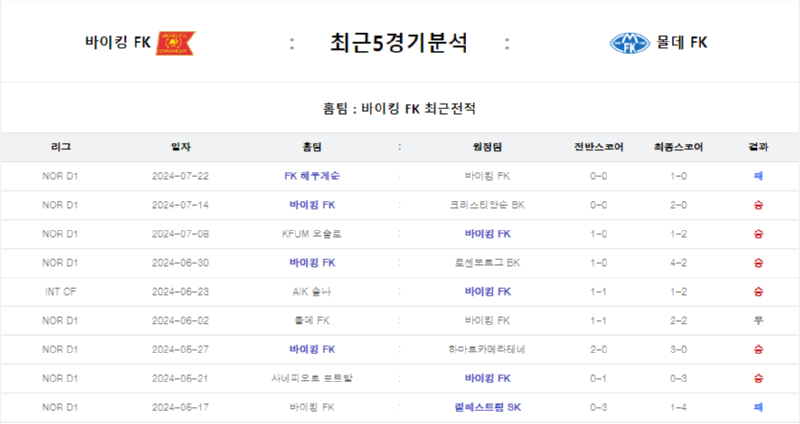The image size is (800, 424).
Task: Click the 몰데 FK name beside the blue crest
Action: pyautogui.click(x=682, y=42)
